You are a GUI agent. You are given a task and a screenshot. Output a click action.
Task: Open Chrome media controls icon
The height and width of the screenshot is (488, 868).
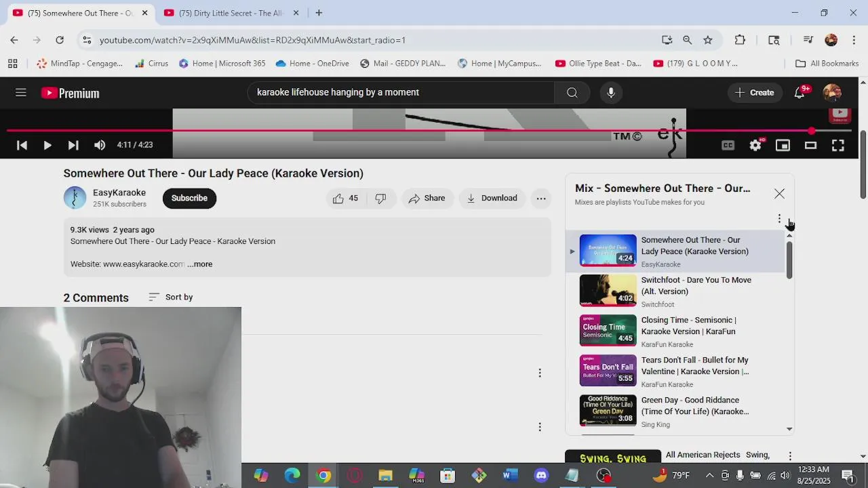click(808, 40)
